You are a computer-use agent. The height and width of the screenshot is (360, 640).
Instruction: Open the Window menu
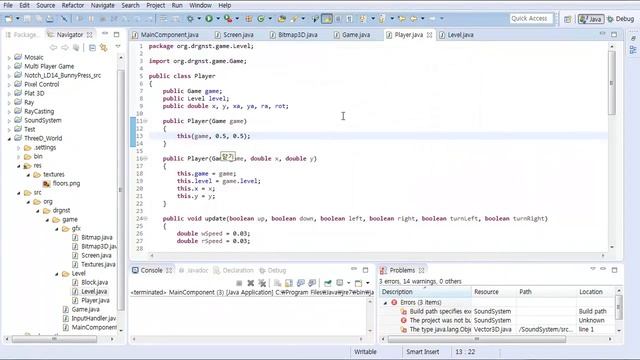pyautogui.click(x=200, y=5)
